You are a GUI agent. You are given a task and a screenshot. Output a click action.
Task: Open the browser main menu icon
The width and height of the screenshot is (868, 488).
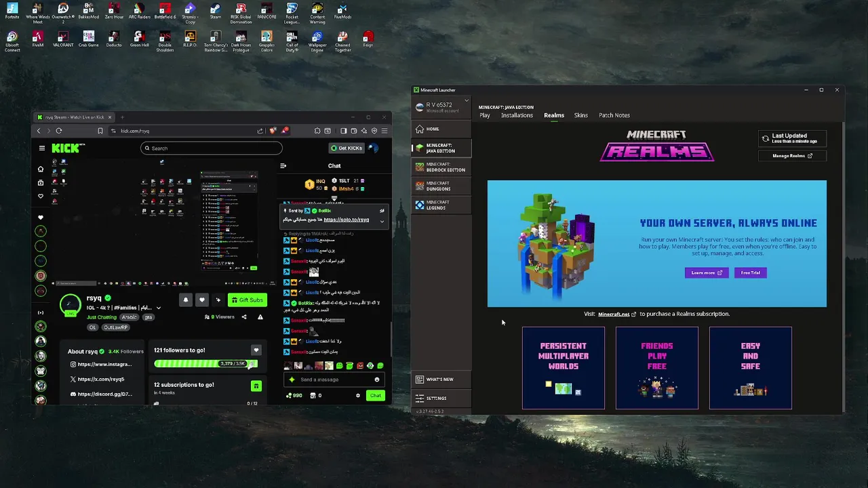(384, 131)
